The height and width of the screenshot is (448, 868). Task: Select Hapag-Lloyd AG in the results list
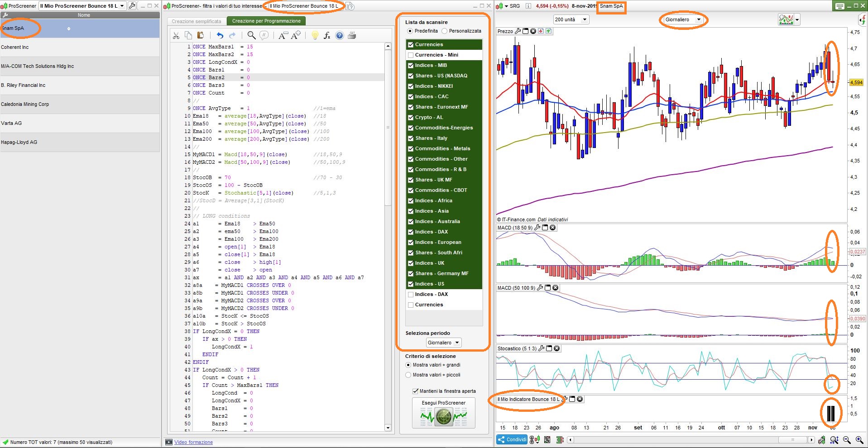point(80,142)
